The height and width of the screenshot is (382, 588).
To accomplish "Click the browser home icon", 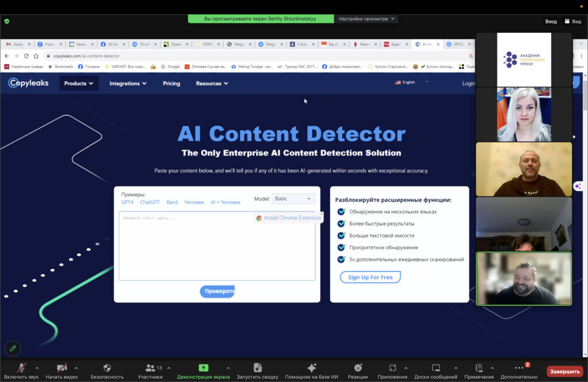I will pos(36,56).
